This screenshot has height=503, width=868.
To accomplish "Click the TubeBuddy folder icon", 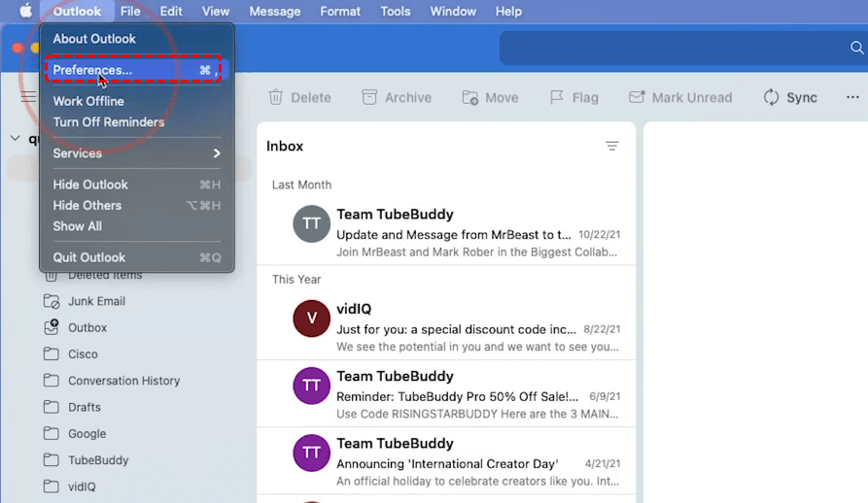I will coord(52,460).
